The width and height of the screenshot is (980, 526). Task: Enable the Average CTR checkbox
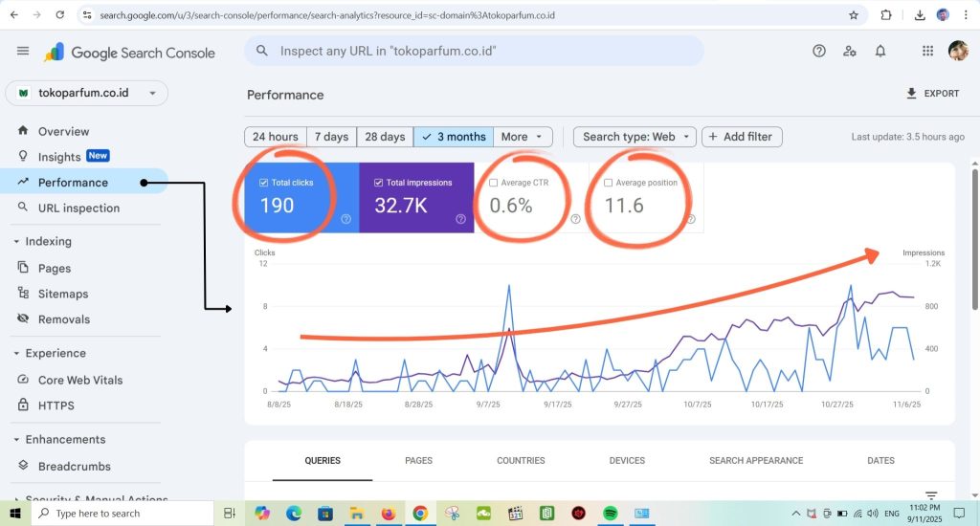(494, 183)
